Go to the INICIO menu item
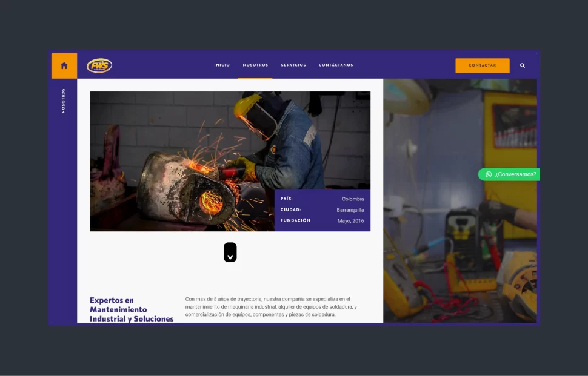This screenshot has height=376, width=588. coord(222,65)
